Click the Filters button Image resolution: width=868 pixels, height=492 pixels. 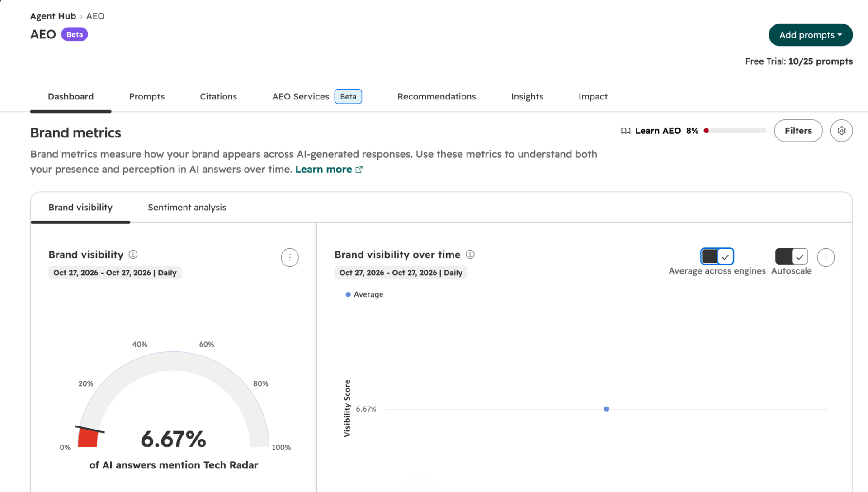pos(798,131)
